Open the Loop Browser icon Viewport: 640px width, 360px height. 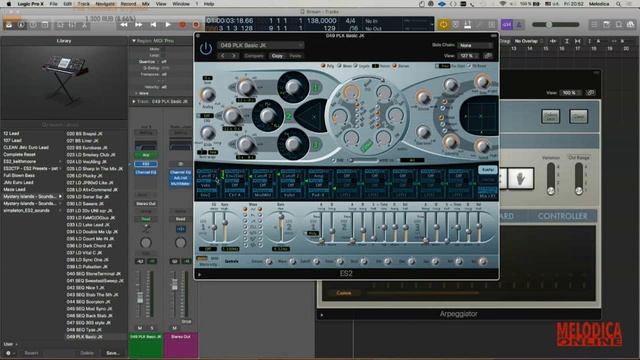coord(619,25)
